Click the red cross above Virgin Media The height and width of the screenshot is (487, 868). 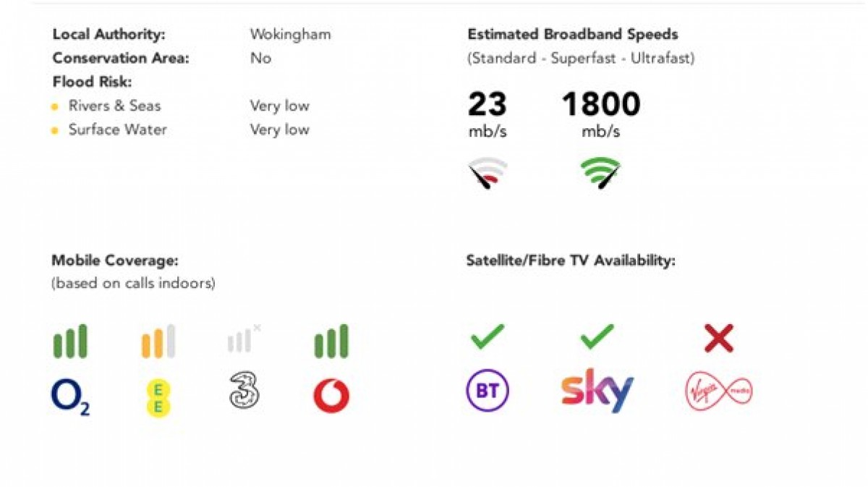[x=718, y=338]
